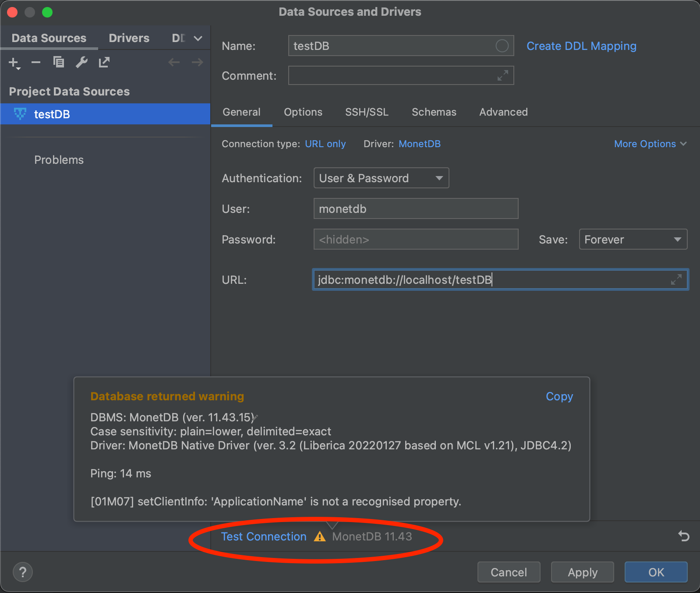Click into the User input field
Viewport: 700px width, 593px height.
point(416,208)
